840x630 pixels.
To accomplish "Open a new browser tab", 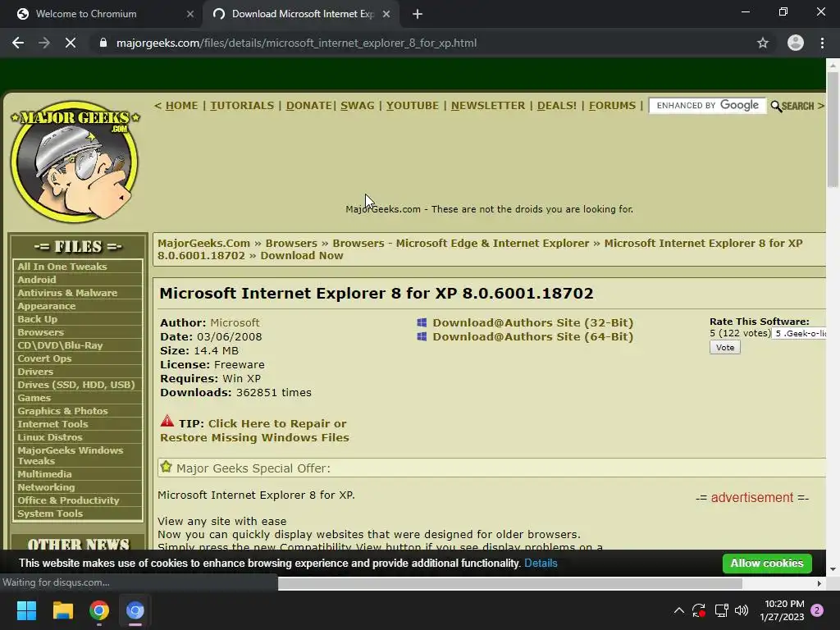I will click(x=418, y=14).
